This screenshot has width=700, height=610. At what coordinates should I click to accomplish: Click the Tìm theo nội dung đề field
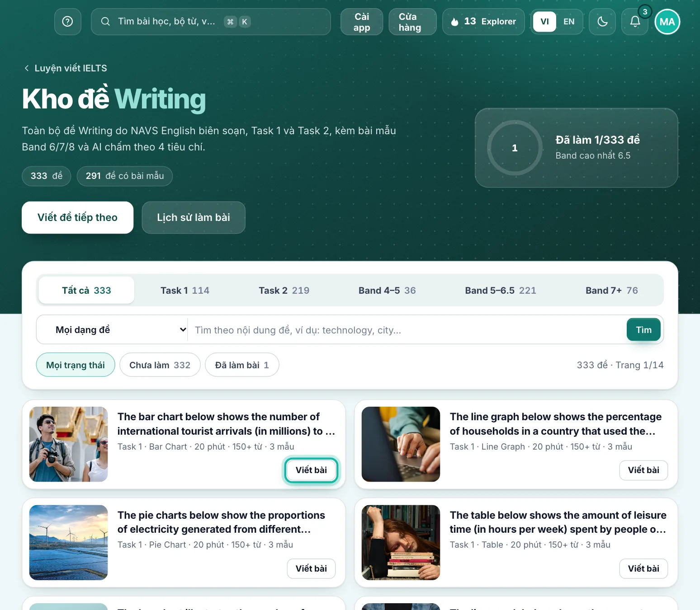407,330
